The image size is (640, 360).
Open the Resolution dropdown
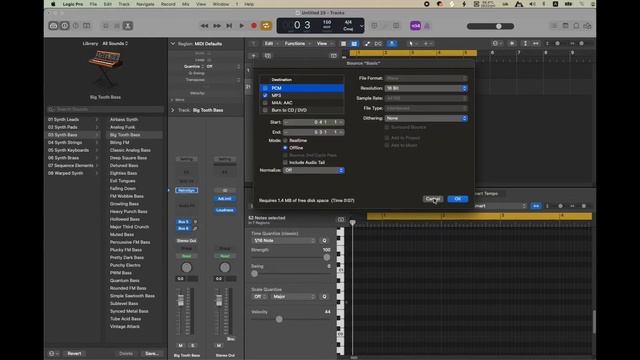point(426,88)
